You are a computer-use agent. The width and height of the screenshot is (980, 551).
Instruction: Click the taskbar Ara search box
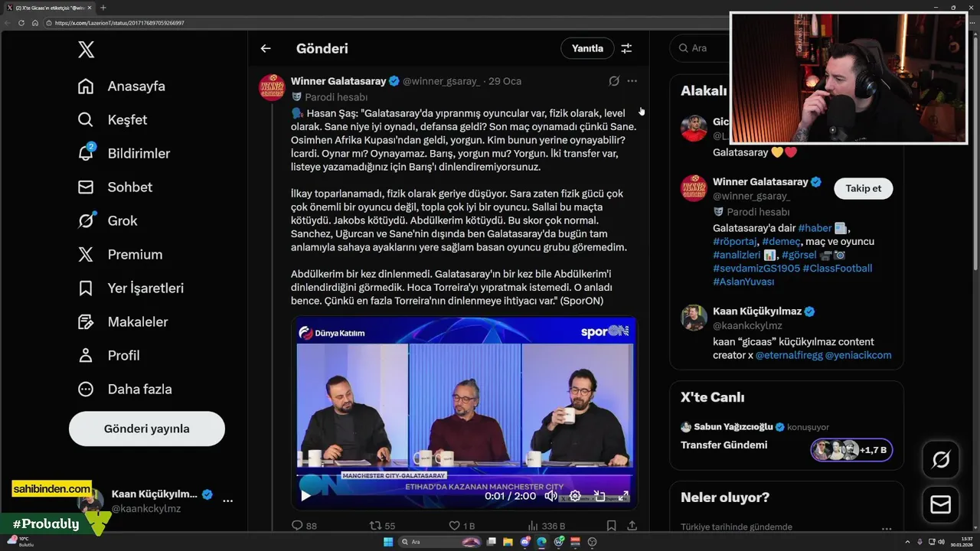click(x=440, y=542)
